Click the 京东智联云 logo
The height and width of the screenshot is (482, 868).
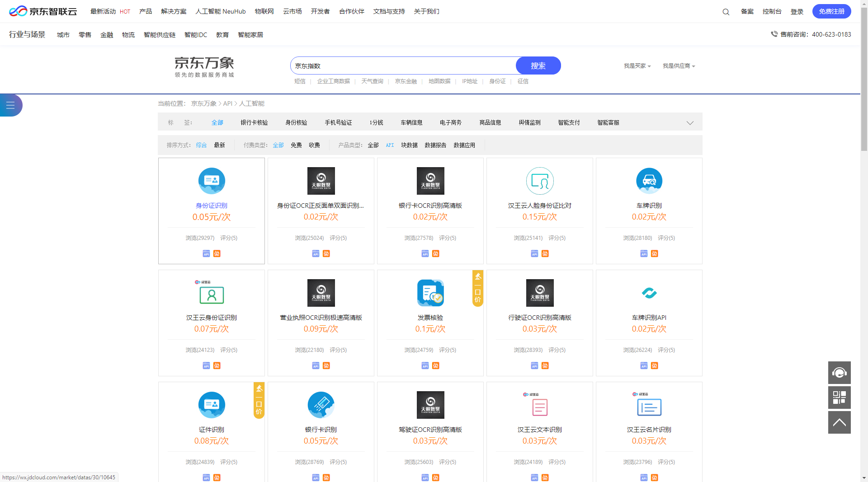pyautogui.click(x=43, y=11)
